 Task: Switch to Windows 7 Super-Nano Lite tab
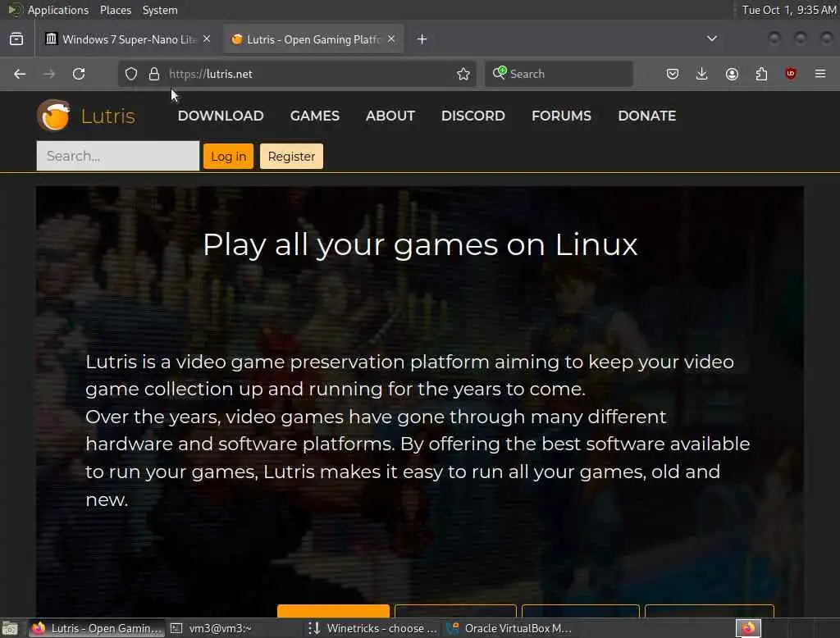(128, 39)
